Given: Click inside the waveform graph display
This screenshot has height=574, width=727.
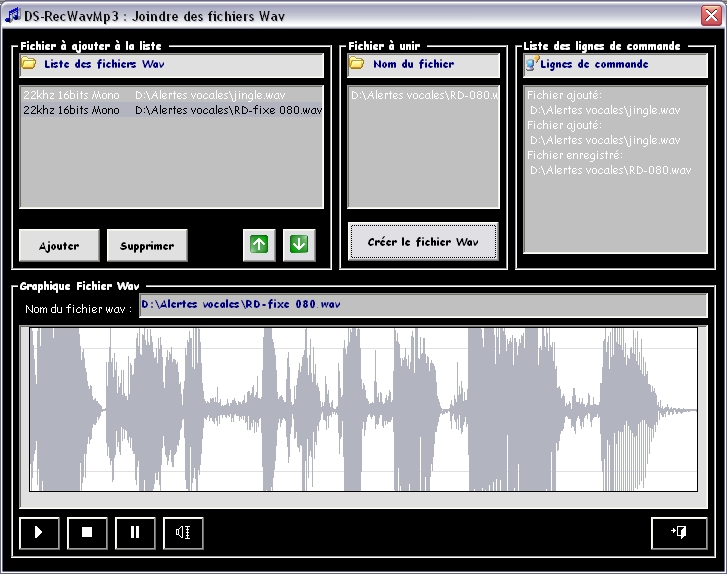Looking at the screenshot, I should 363,409.
